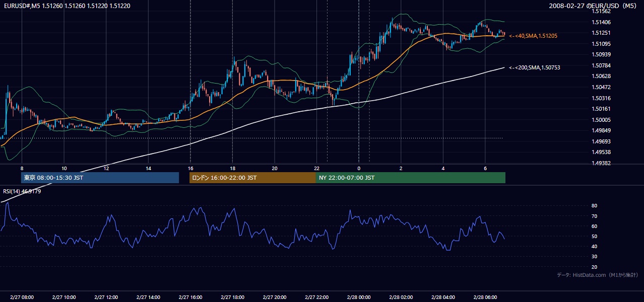Click price axis value 1.51251
This screenshot has width=644, height=302.
(x=601, y=33)
